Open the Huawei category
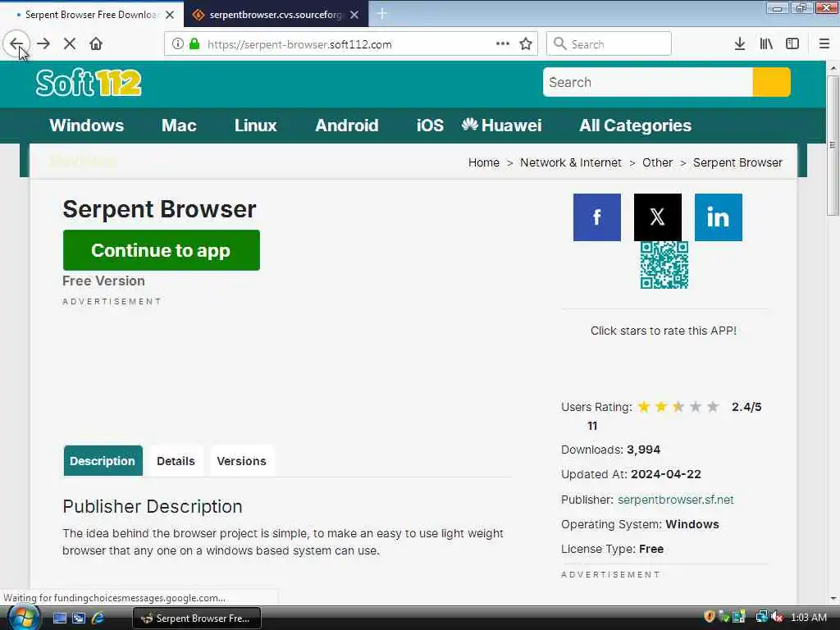The height and width of the screenshot is (630, 840). (501, 126)
